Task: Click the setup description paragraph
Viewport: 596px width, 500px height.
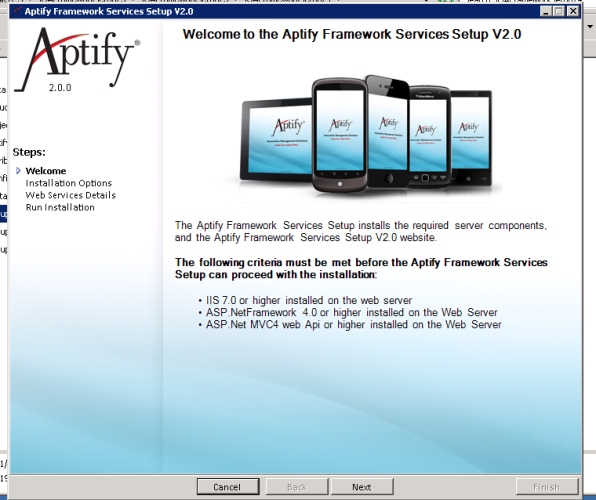Action: pyautogui.click(x=360, y=231)
